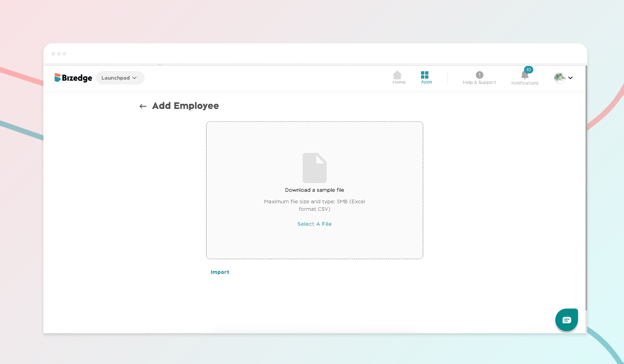
Task: Click the Bizedge logo
Action: click(x=73, y=78)
